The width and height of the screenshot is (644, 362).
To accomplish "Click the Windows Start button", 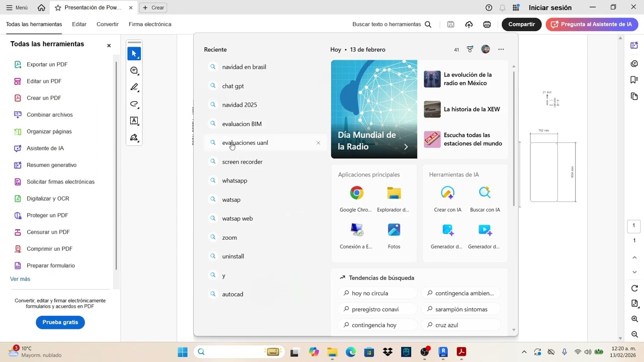I will click(x=182, y=352).
